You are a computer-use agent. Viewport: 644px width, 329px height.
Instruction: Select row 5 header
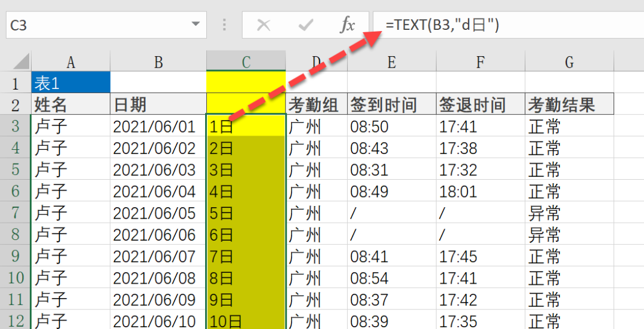pos(16,170)
